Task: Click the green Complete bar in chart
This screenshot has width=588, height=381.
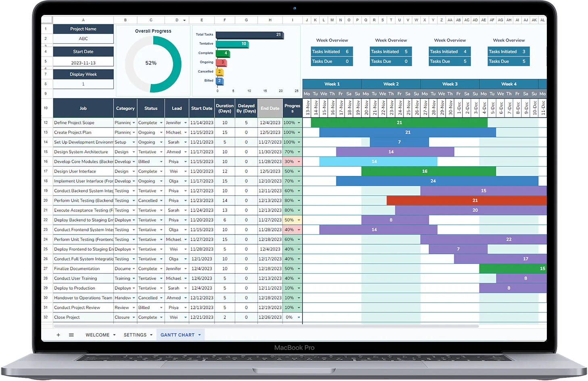Action: 223,53
